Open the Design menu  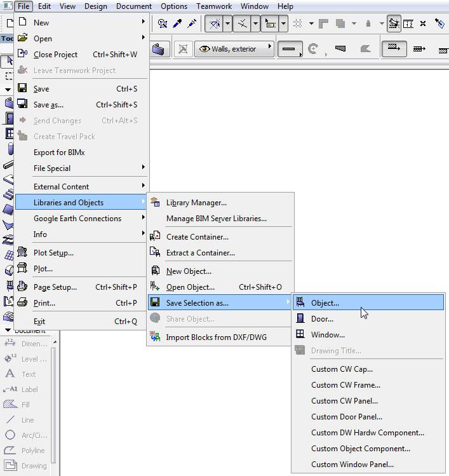(95, 6)
